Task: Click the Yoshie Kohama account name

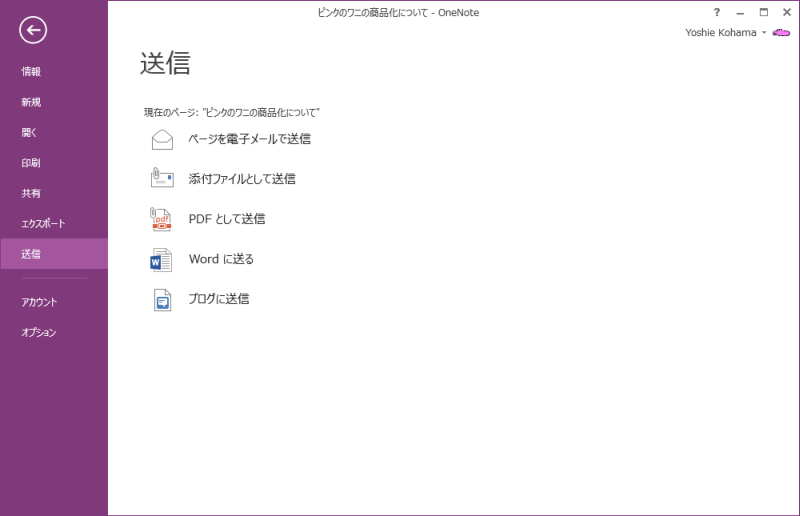Action: (720, 33)
